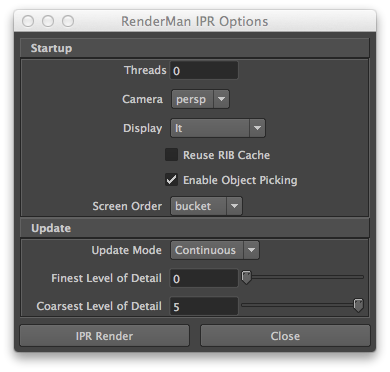390x372 pixels.
Task: Click the Threads input field
Action: point(204,70)
